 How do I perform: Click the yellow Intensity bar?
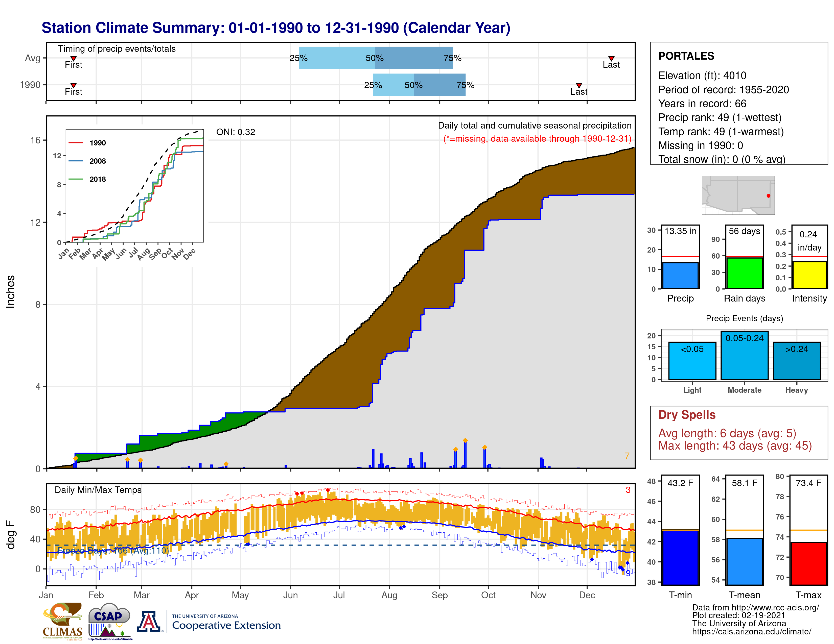point(809,275)
